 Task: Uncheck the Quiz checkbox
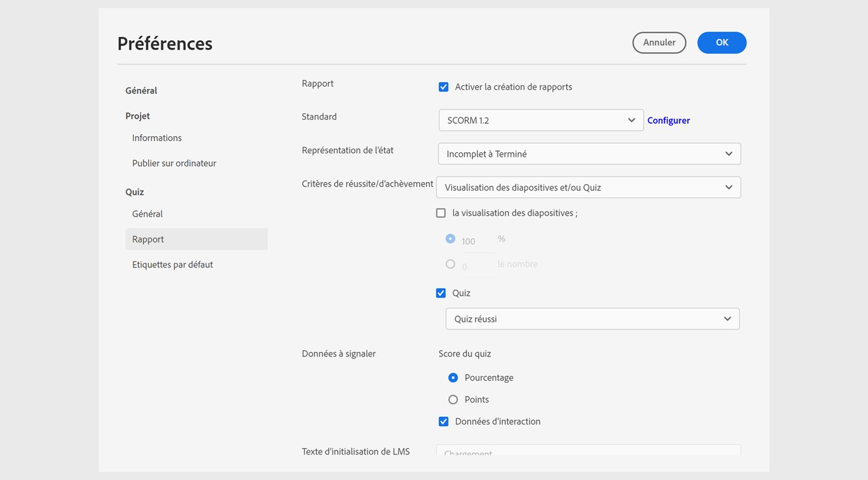pyautogui.click(x=441, y=293)
